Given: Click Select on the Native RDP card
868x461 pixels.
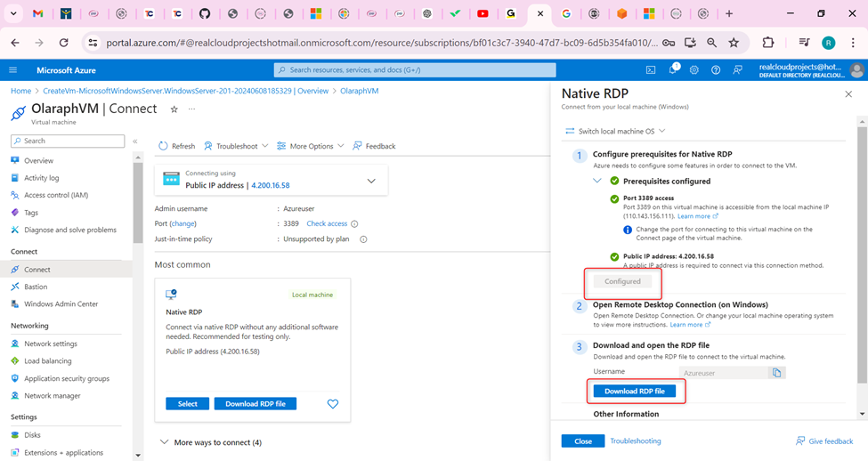Looking at the screenshot, I should [187, 404].
